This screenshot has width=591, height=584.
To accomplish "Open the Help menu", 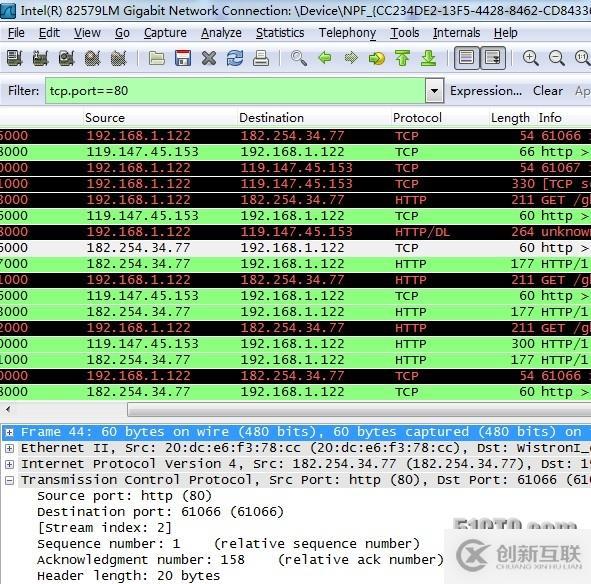I will click(x=505, y=33).
